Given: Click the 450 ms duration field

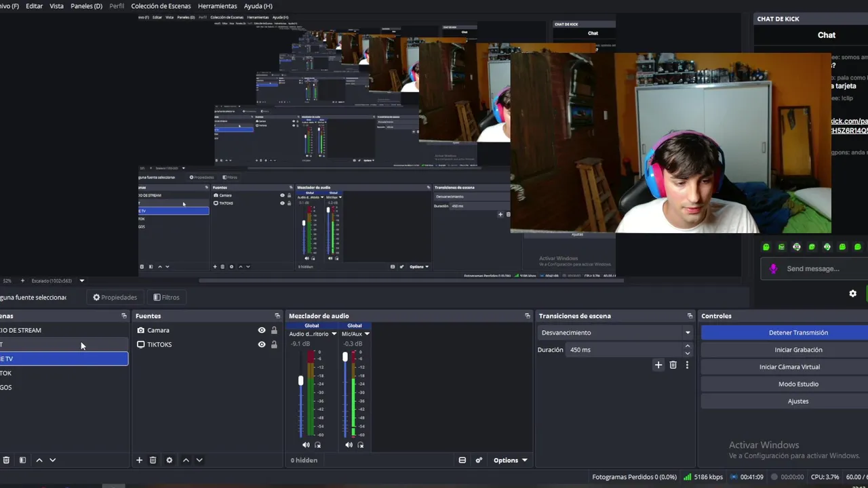Looking at the screenshot, I should (625, 350).
